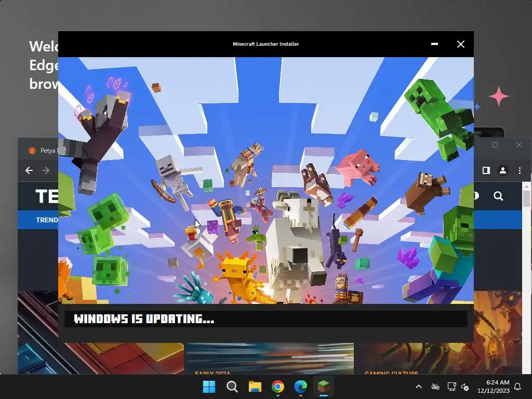Minimize the Minecraft Launcher Installer window

434,44
